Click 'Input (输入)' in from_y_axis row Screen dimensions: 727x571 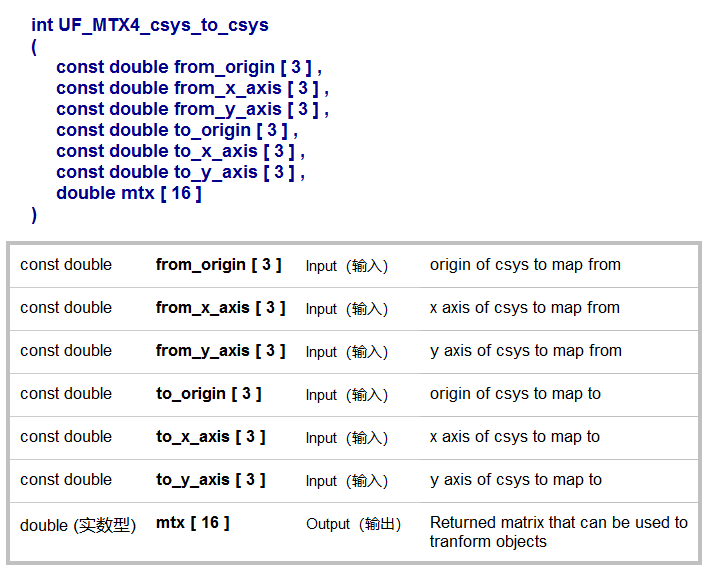pyautogui.click(x=347, y=352)
